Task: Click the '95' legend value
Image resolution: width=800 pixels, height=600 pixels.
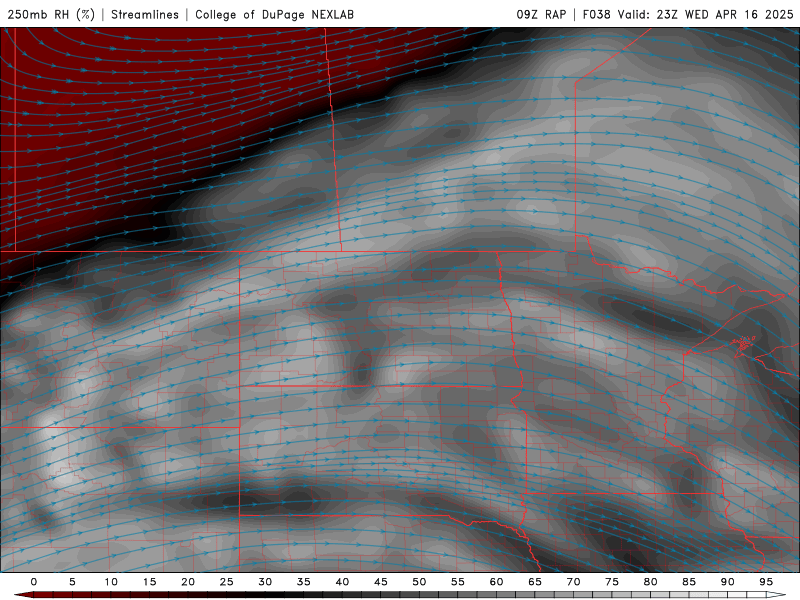Action: coord(766,582)
